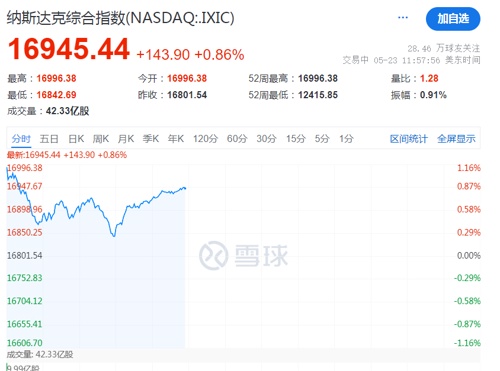Select the 15分 chart interval

(x=296, y=139)
